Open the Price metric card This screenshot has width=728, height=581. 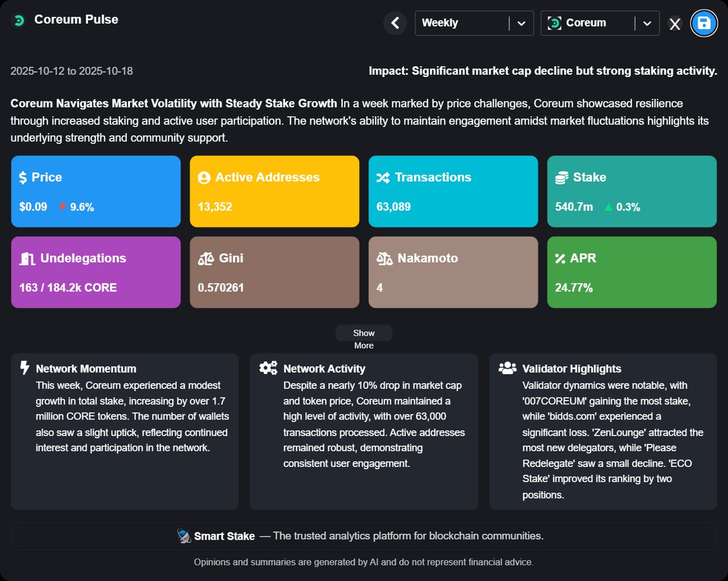(96, 191)
